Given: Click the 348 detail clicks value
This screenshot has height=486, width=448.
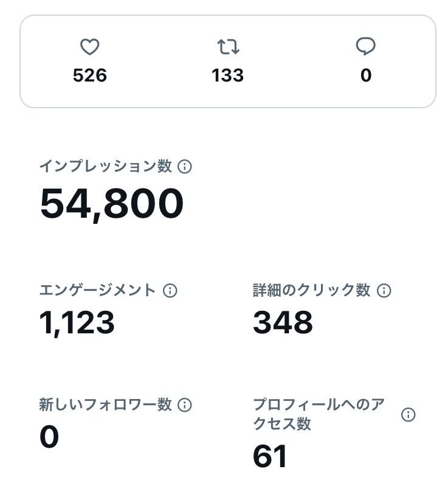Looking at the screenshot, I should pos(283,322).
